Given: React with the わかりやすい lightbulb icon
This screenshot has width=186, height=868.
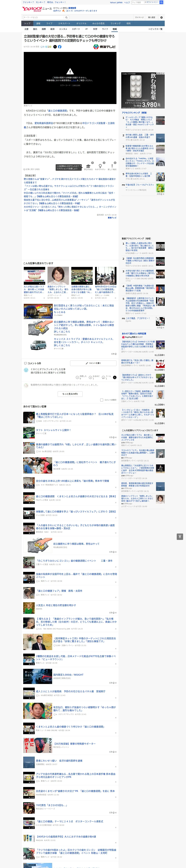Looking at the screenshot, I should [100, 166].
